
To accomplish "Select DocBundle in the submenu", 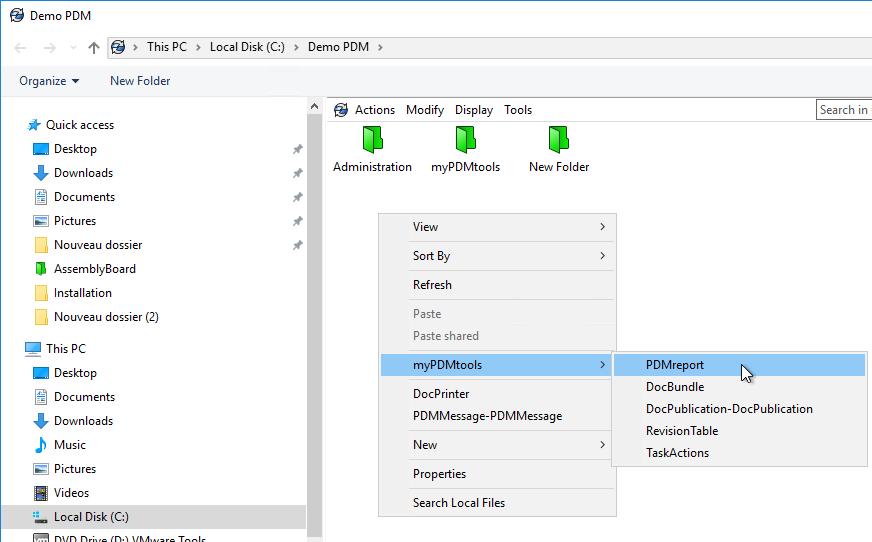I will tap(675, 387).
